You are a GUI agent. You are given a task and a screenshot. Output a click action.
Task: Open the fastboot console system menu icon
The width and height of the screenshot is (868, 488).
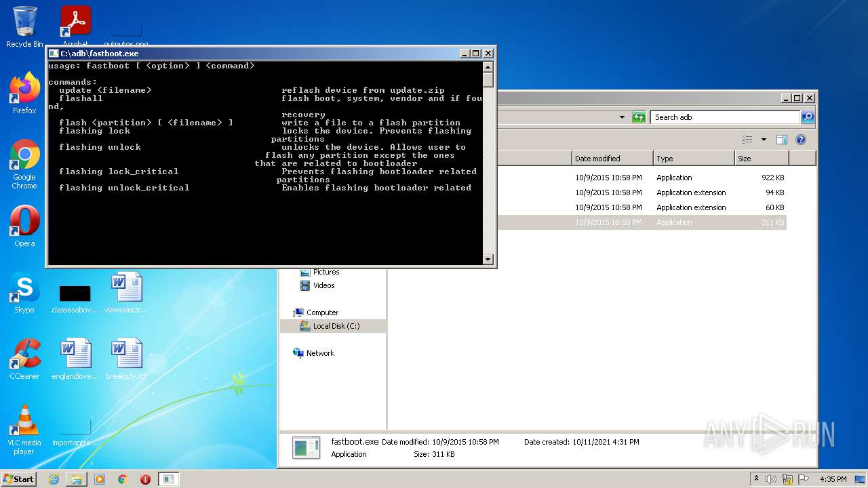54,54
